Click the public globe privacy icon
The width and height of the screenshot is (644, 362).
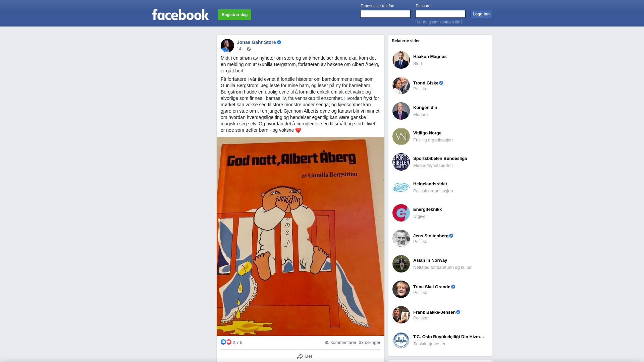click(249, 49)
